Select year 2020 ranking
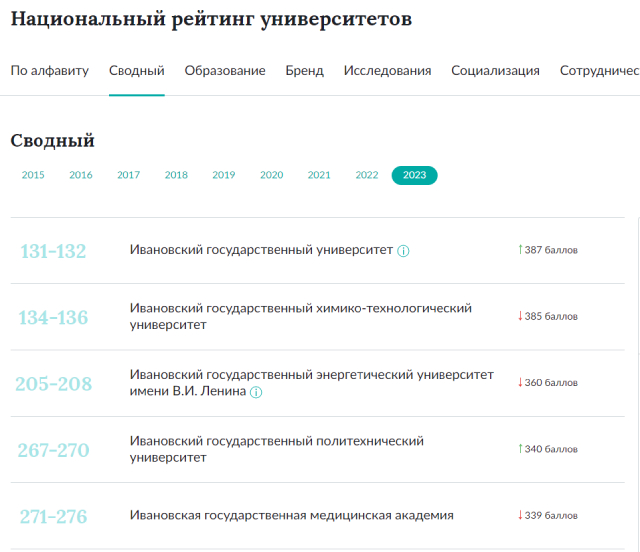This screenshot has width=640, height=552. 271,175
